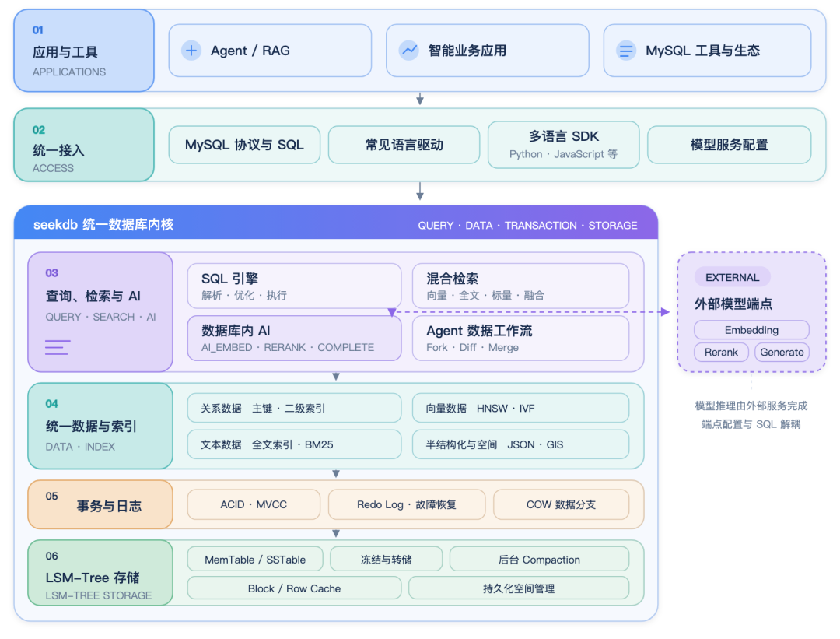The width and height of the screenshot is (840, 639).
Task: Select the Agent / RAG card
Action: pyautogui.click(x=270, y=51)
